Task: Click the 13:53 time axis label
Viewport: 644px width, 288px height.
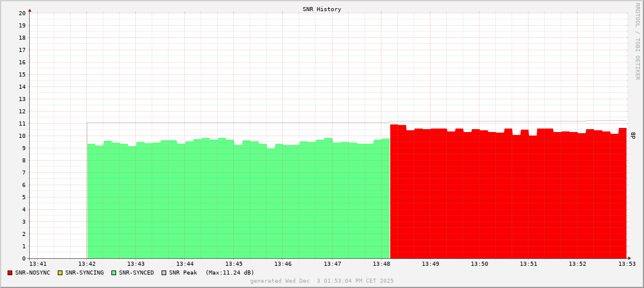Action: pos(626,265)
